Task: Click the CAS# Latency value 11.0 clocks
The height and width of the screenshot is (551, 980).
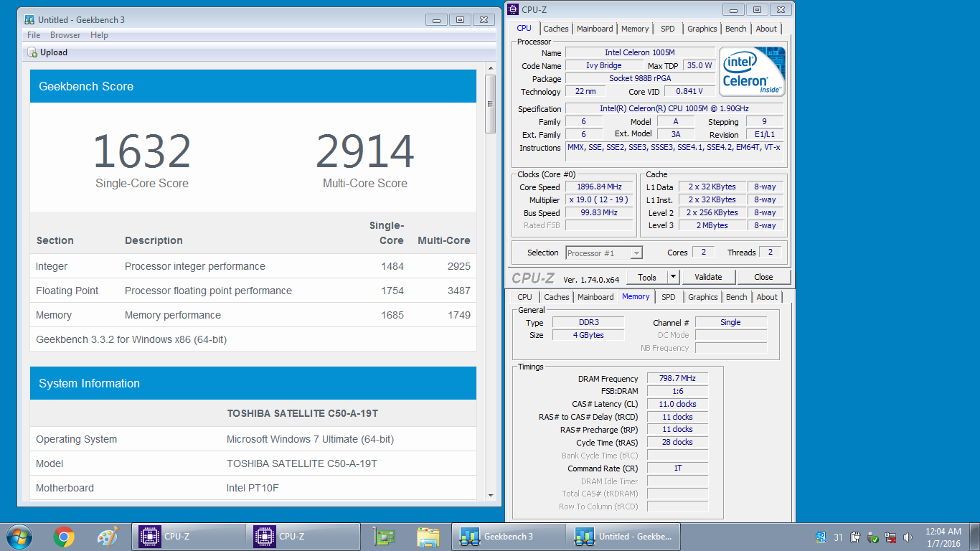Action: point(677,404)
